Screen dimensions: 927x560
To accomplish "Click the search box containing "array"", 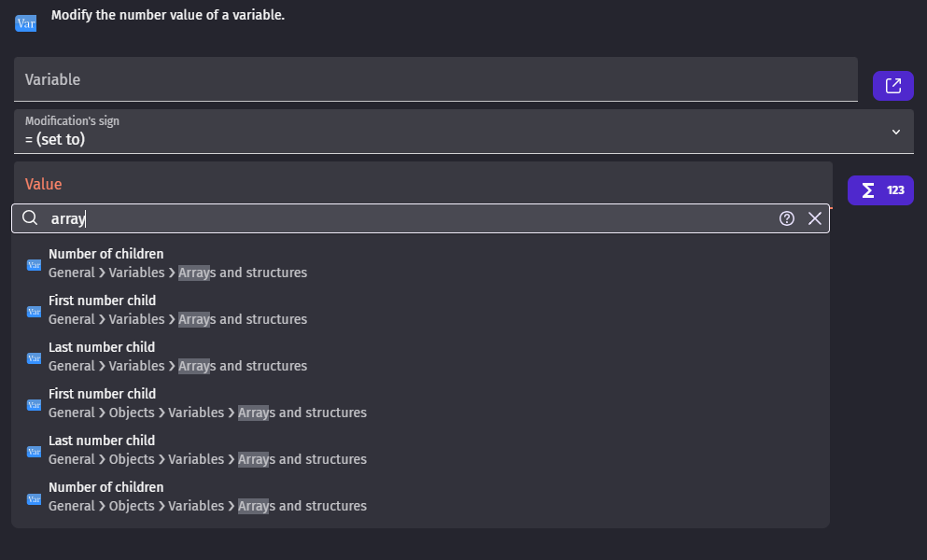I will click(x=411, y=218).
